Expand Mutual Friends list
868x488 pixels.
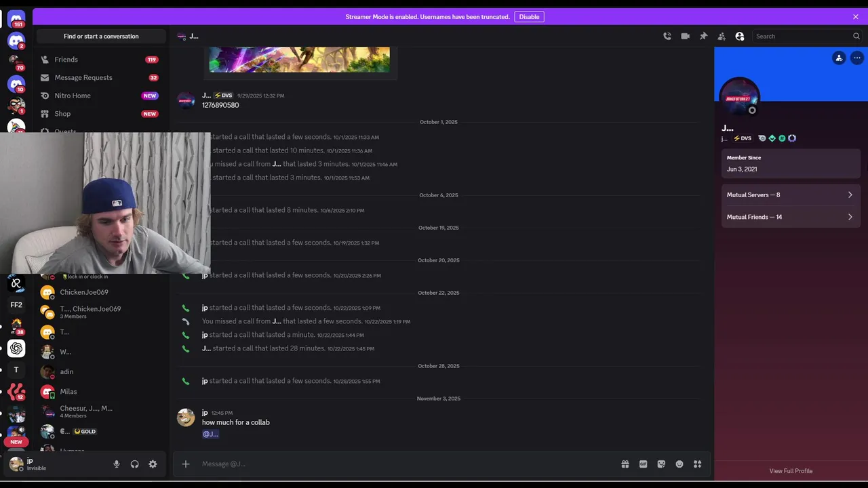pyautogui.click(x=790, y=217)
